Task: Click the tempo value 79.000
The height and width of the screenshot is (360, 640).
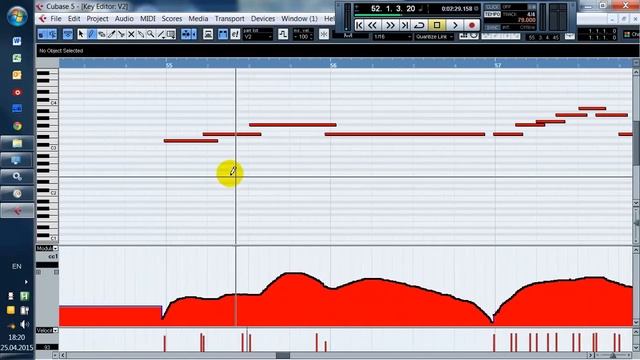Action: click(x=527, y=20)
